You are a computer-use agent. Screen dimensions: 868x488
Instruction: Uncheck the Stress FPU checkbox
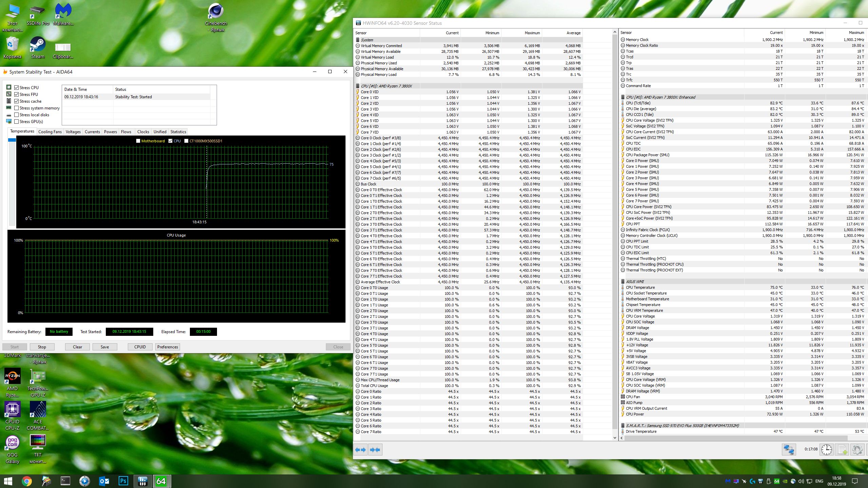(16, 95)
